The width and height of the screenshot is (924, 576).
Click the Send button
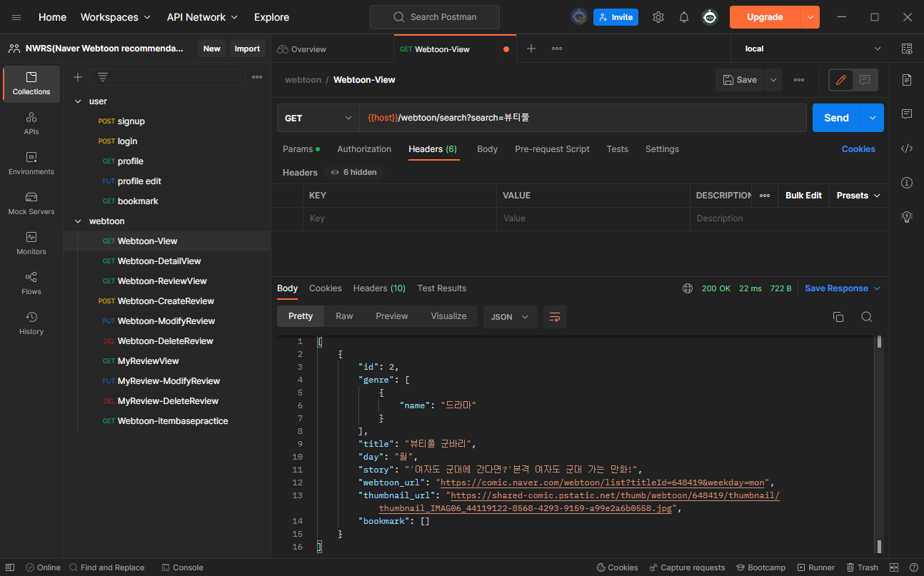(x=836, y=118)
